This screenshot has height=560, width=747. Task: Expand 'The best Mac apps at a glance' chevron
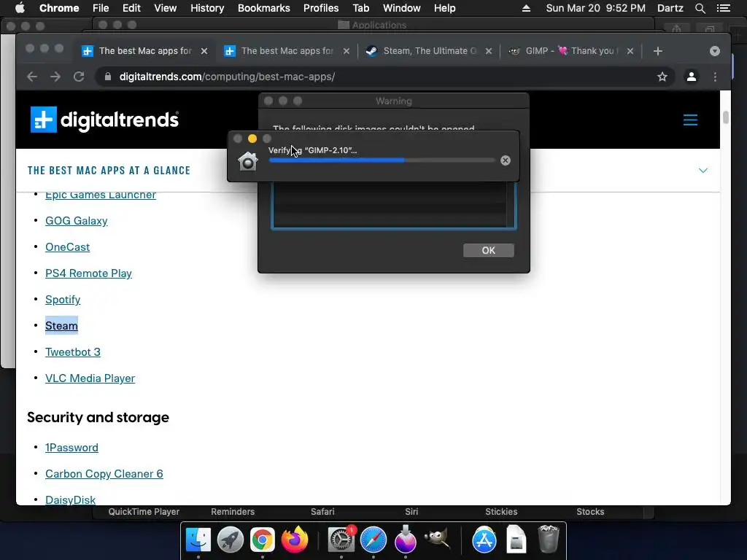pyautogui.click(x=703, y=171)
